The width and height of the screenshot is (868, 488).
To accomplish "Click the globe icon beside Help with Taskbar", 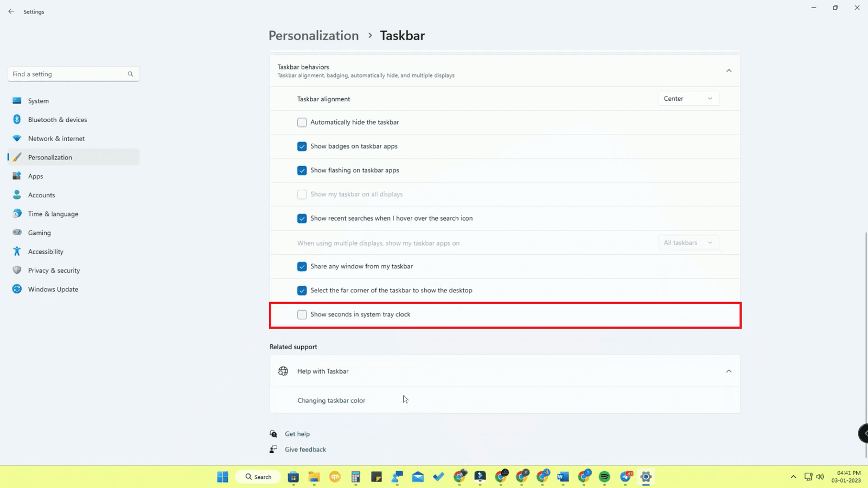I will click(x=283, y=371).
